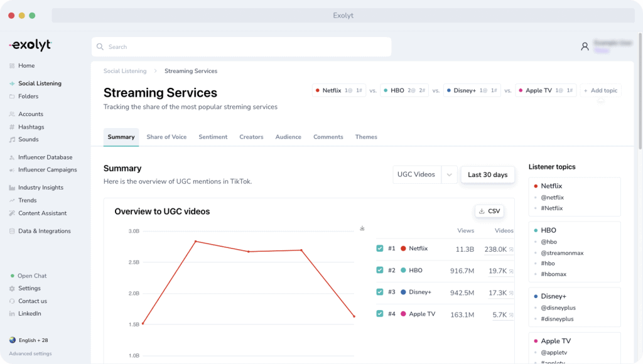The height and width of the screenshot is (364, 643).
Task: View the Comments tab
Action: [328, 137]
